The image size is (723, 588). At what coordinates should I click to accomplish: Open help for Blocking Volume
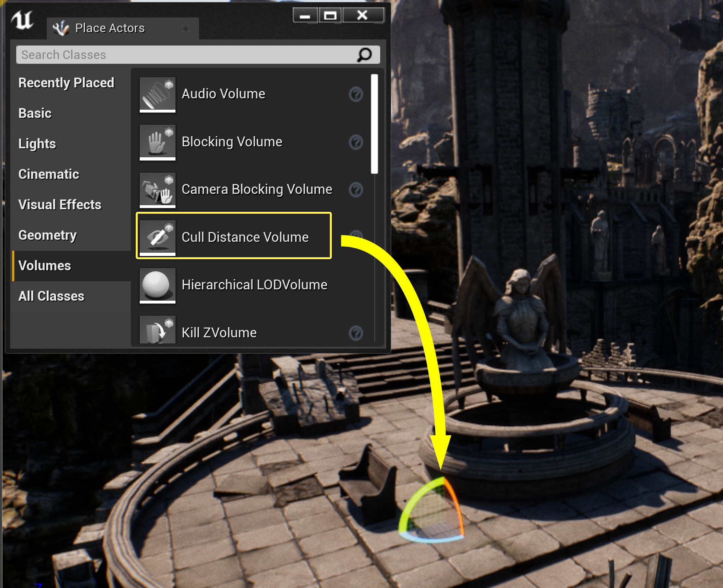356,142
